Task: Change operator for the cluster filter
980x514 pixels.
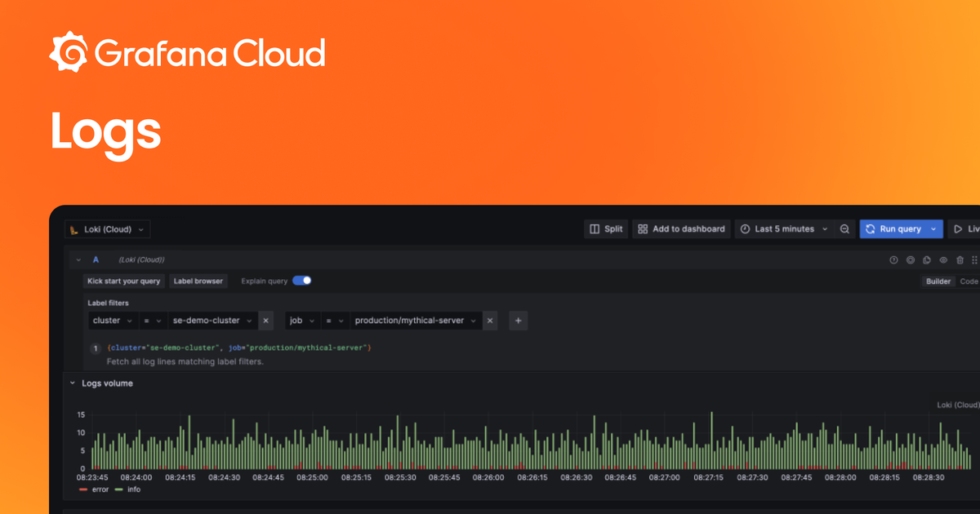Action: [153, 321]
